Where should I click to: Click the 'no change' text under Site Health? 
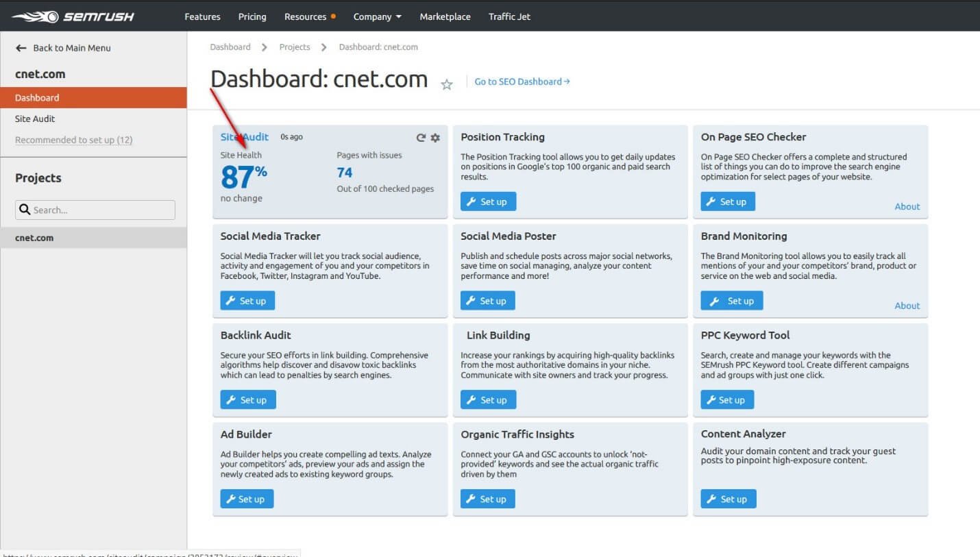point(241,199)
